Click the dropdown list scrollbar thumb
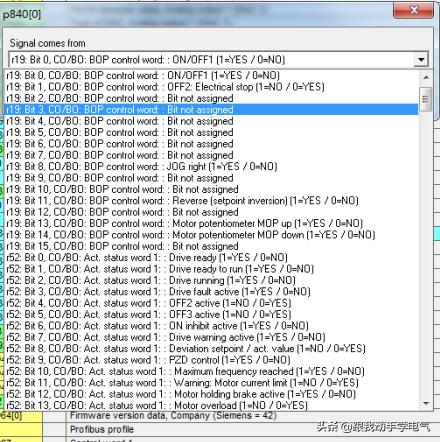 (x=426, y=99)
